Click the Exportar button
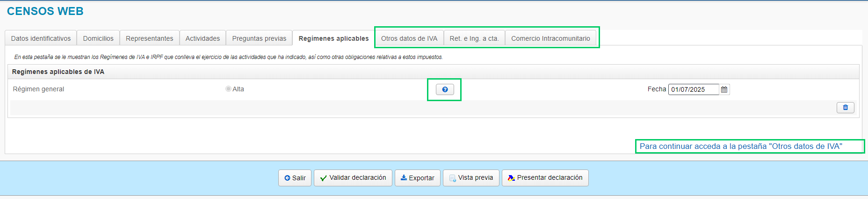Image resolution: width=868 pixels, height=199 pixels. pyautogui.click(x=417, y=178)
